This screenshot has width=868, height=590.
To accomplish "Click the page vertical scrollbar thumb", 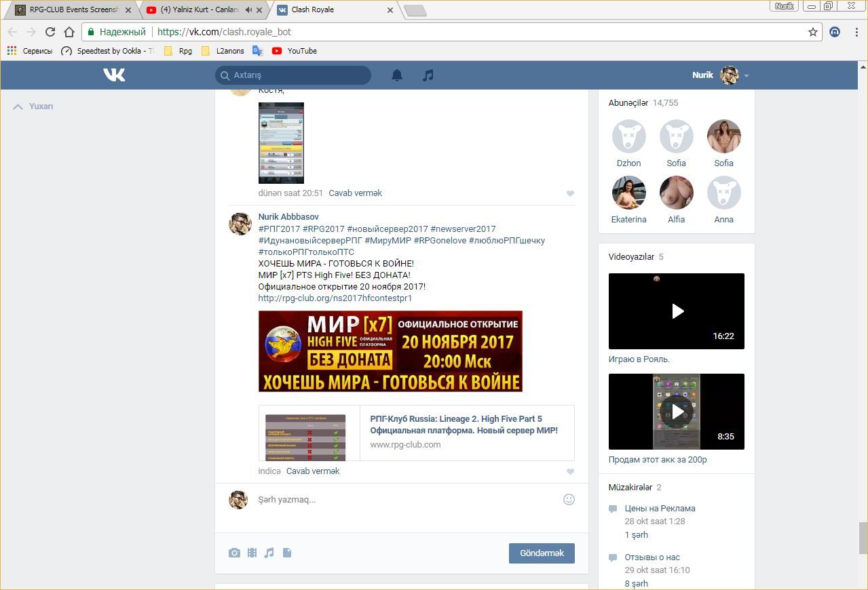I will [863, 538].
